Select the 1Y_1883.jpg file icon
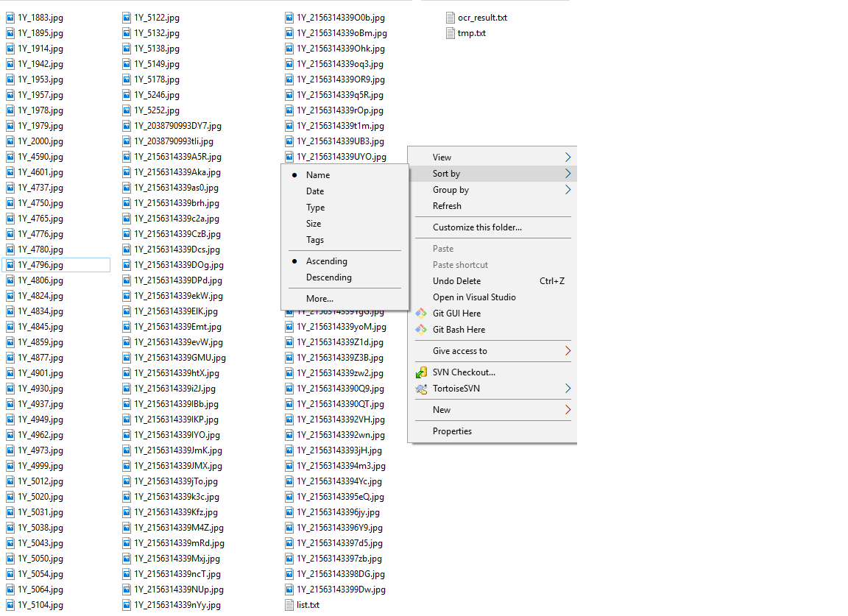The height and width of the screenshot is (616, 848). pos(10,17)
